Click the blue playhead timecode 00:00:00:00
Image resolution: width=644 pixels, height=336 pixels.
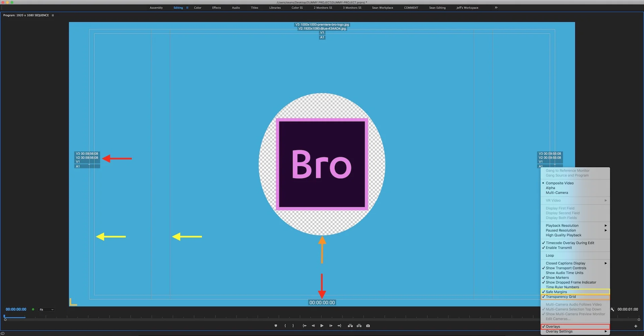tap(16, 310)
